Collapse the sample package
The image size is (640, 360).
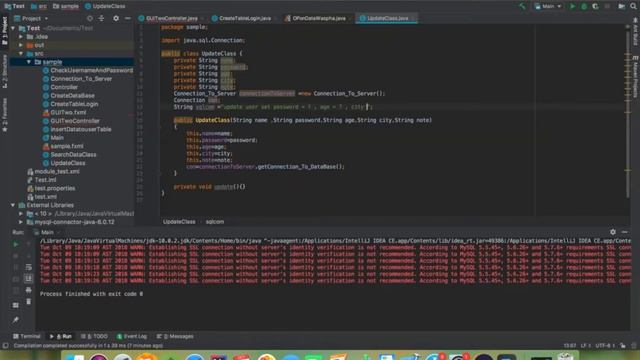tap(29, 62)
